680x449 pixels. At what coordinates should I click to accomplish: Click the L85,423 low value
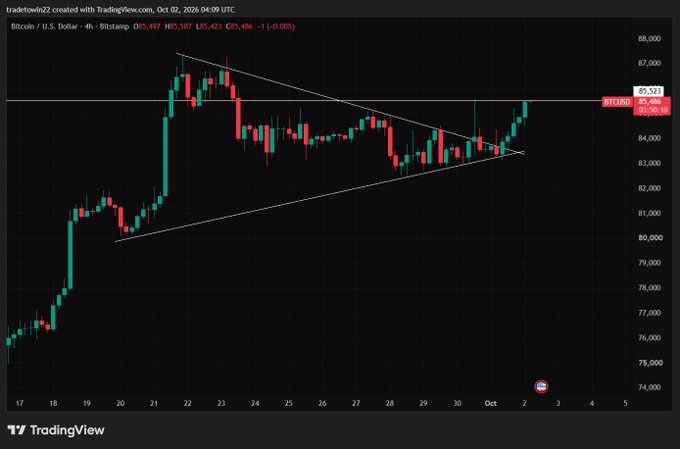(209, 26)
